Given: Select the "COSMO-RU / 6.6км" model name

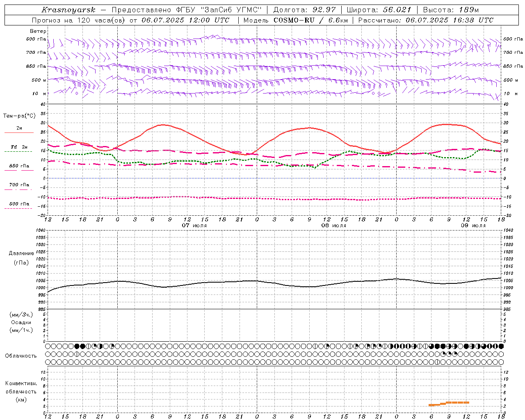Looking at the screenshot, I should [x=311, y=20].
